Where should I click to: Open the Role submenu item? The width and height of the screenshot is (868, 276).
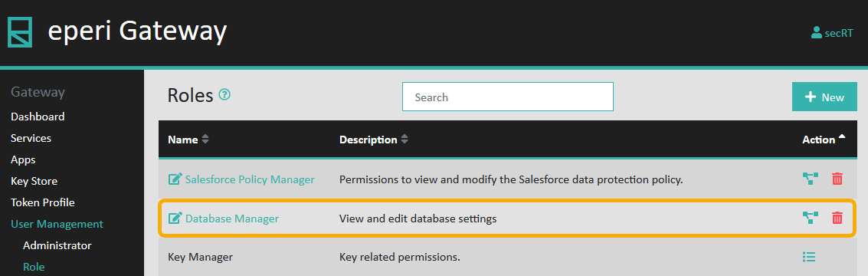tap(34, 267)
